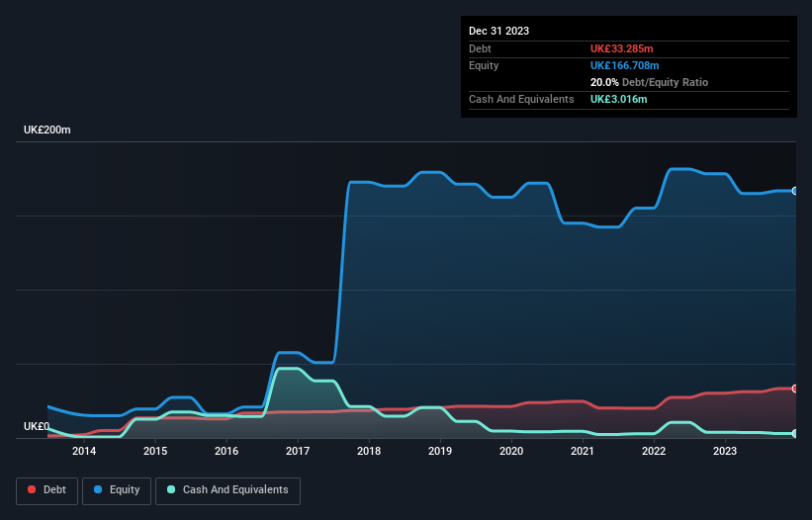Click Cash And Equivalents tooltip label

pyautogui.click(x=521, y=99)
